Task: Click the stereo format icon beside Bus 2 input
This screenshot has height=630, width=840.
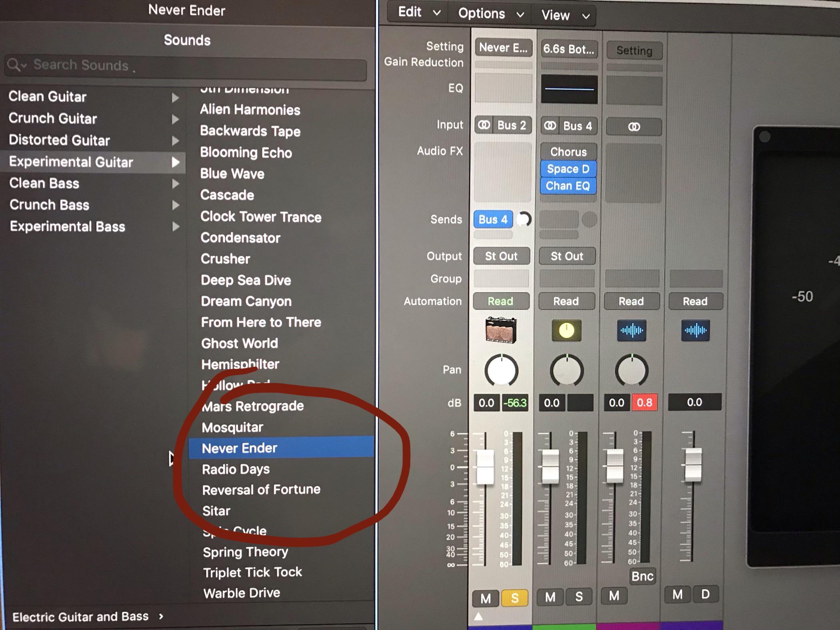Action: point(484,125)
